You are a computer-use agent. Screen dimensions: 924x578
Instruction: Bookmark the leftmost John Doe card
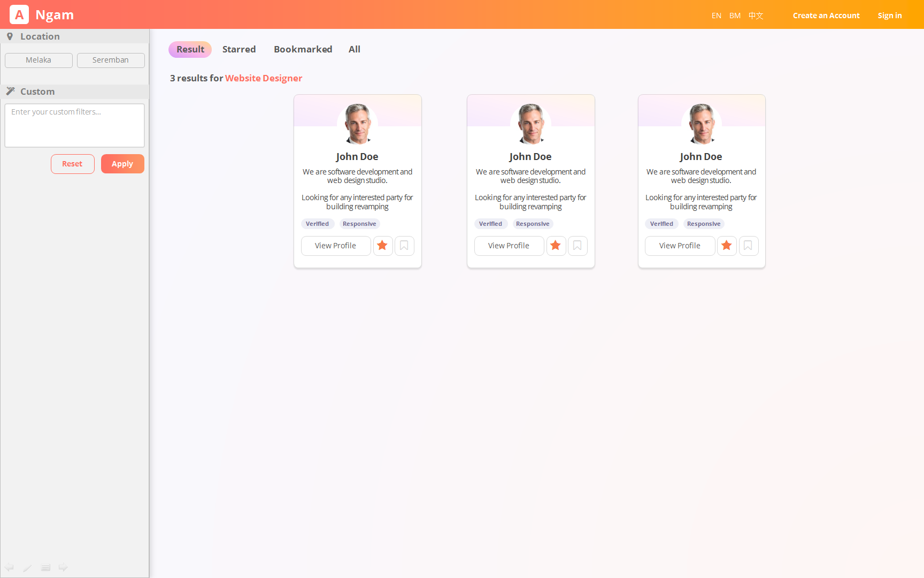tap(404, 246)
